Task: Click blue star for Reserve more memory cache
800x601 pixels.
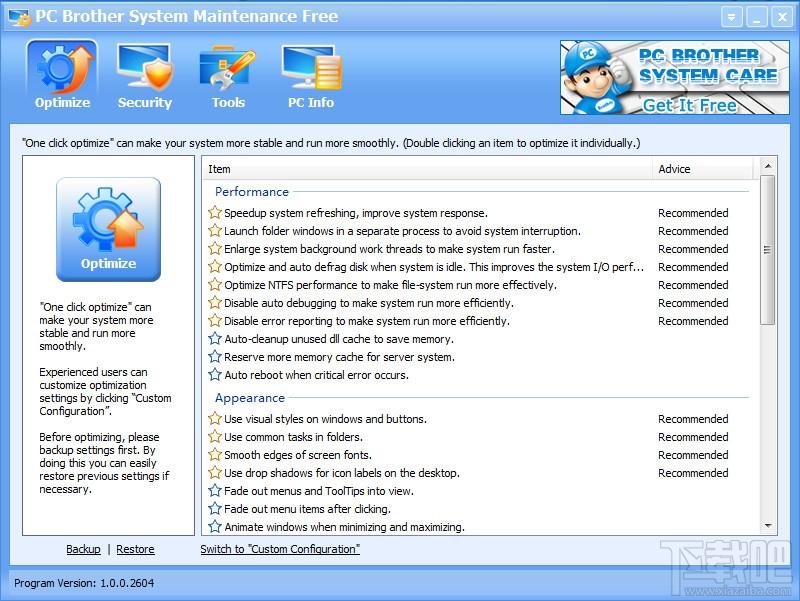Action: pos(215,356)
